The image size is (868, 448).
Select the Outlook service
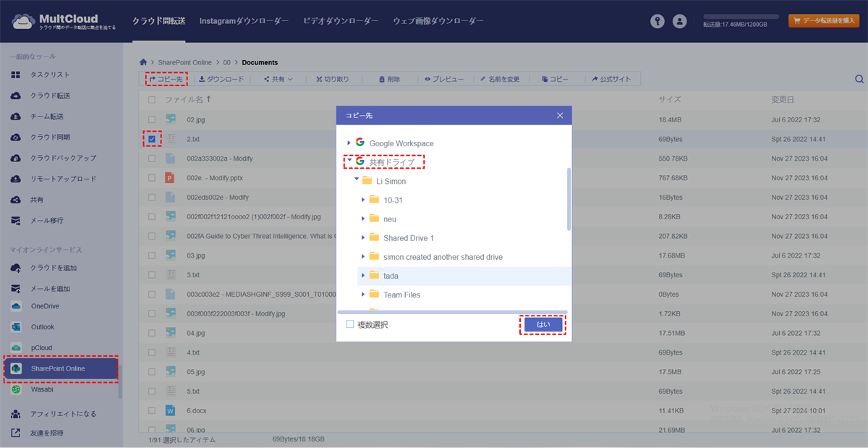click(x=42, y=327)
